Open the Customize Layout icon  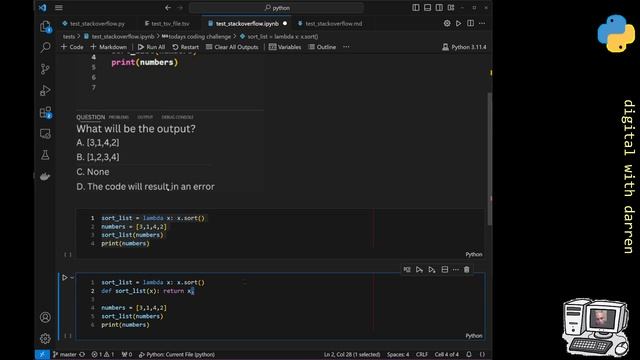(x=451, y=8)
